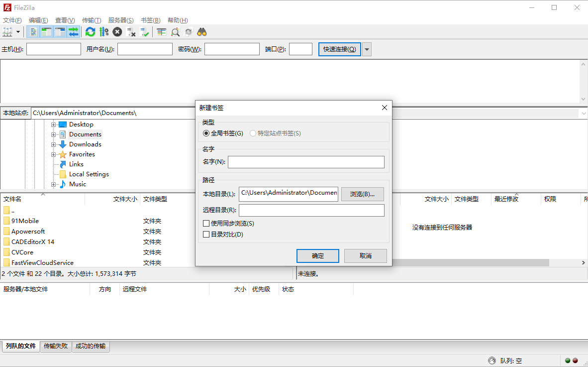
Task: Refresh the file and folder lists
Action: 91,31
